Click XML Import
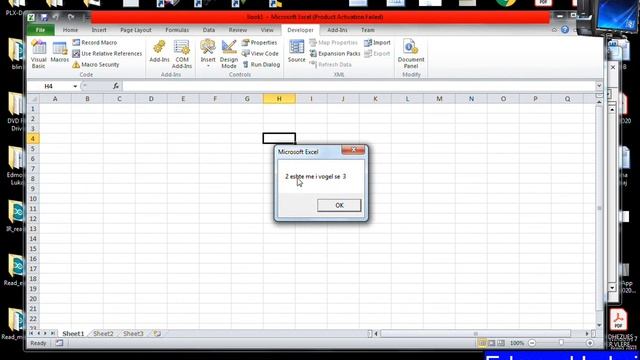 coord(377,42)
